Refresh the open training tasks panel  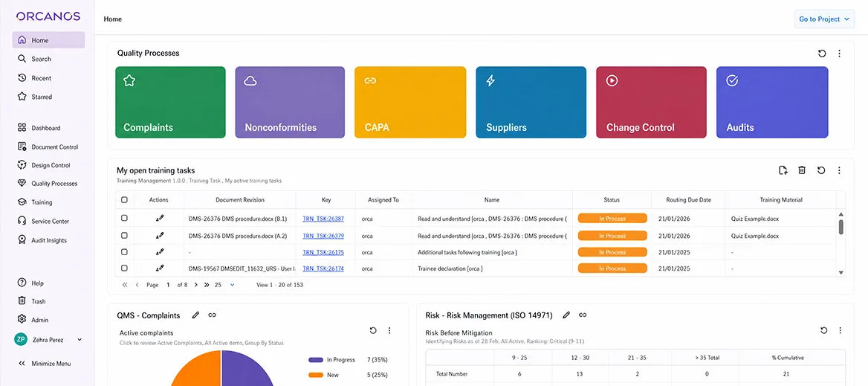pos(821,170)
